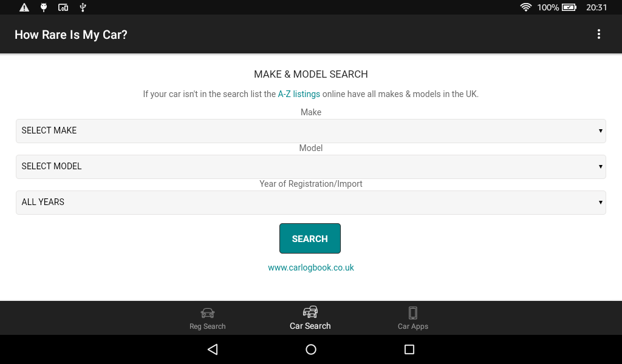Image resolution: width=622 pixels, height=364 pixels.
Task: Open the three-dot overflow menu
Action: [600, 34]
